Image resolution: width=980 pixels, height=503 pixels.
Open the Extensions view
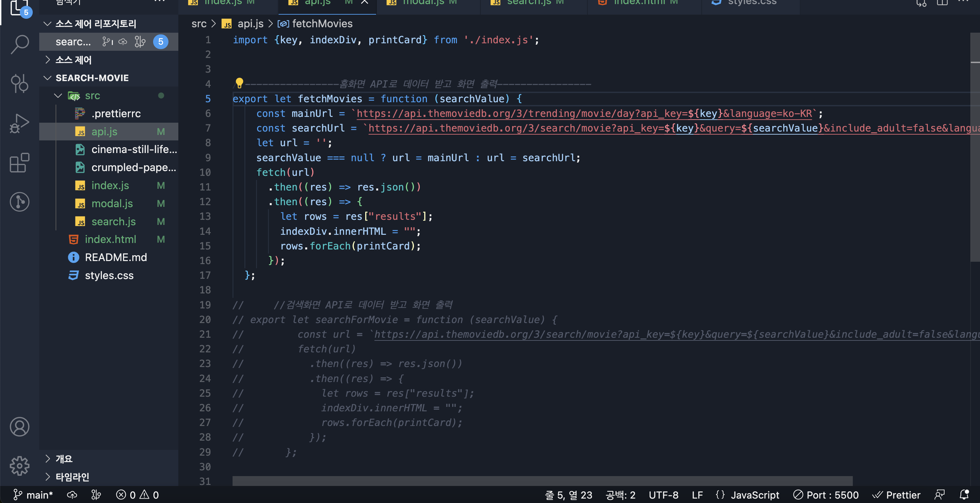pos(19,163)
